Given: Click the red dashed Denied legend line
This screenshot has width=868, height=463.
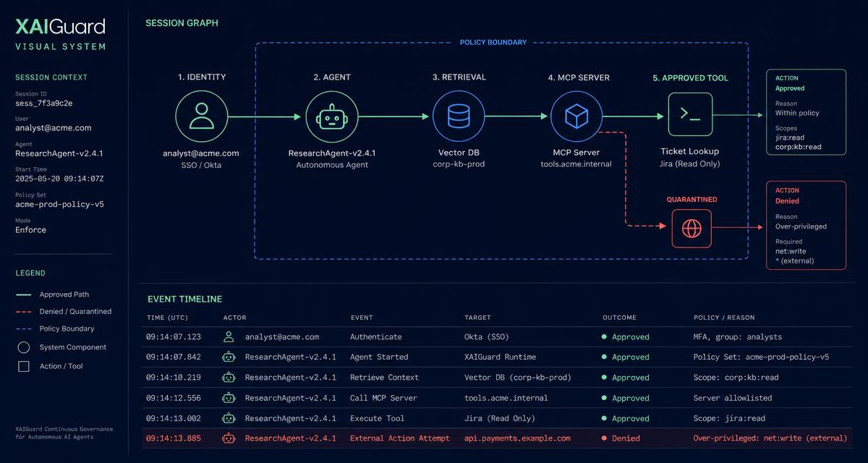Looking at the screenshot, I should 24,312.
